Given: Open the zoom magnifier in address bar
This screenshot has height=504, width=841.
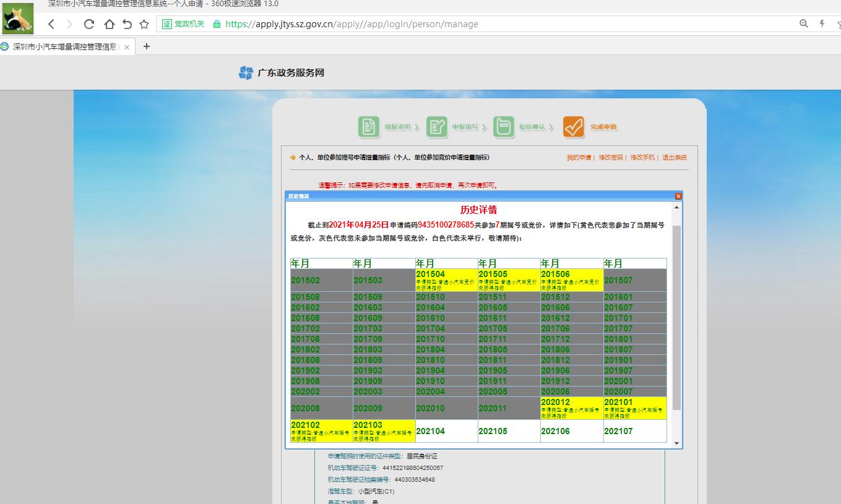Looking at the screenshot, I should 803,24.
